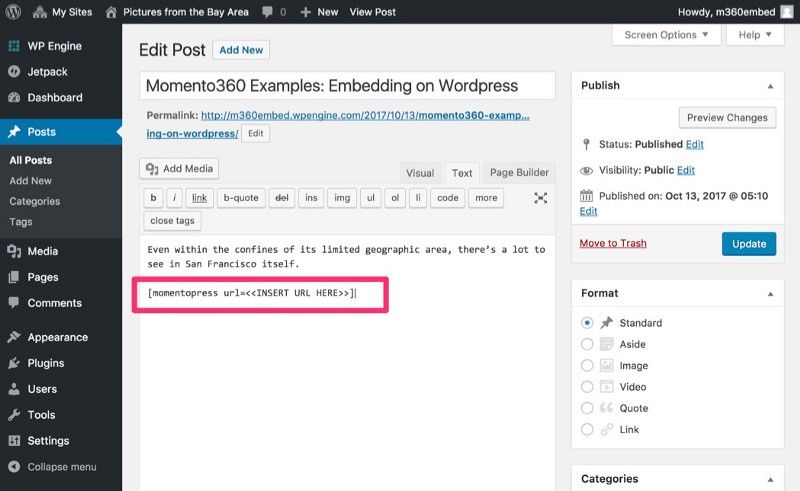
Task: Select the Aside post format
Action: point(587,344)
